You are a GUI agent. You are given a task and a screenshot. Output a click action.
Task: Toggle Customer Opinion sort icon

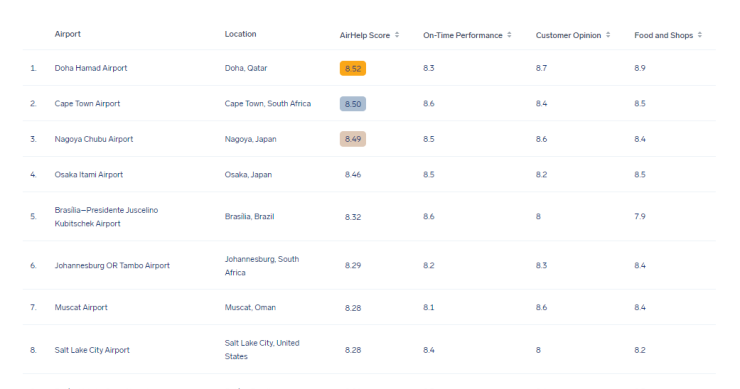pyautogui.click(x=608, y=35)
